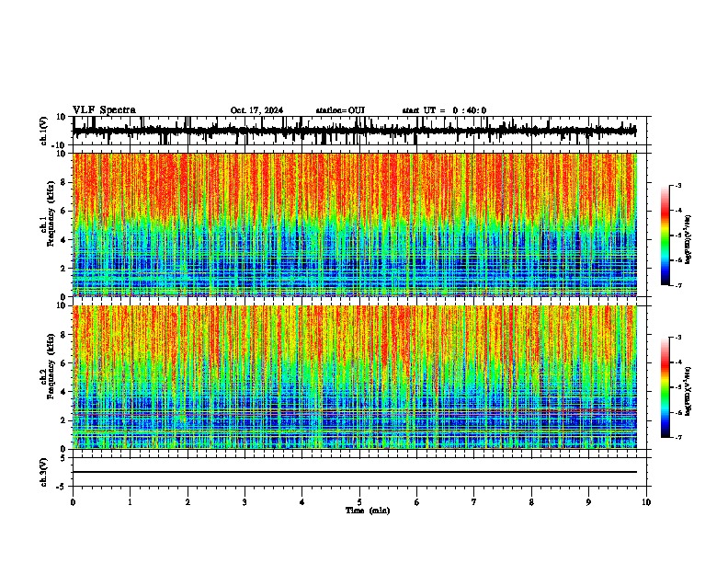Click the "2" kHz tick on ch.1 spectrogram
728x563 pixels.
point(63,268)
